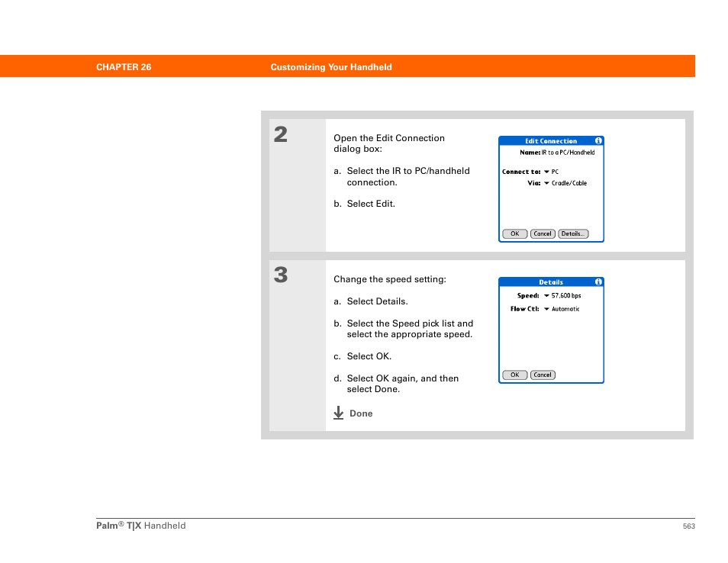Click the 'CHAPTER 26' header text
This screenshot has width=728, height=563.
click(x=124, y=67)
